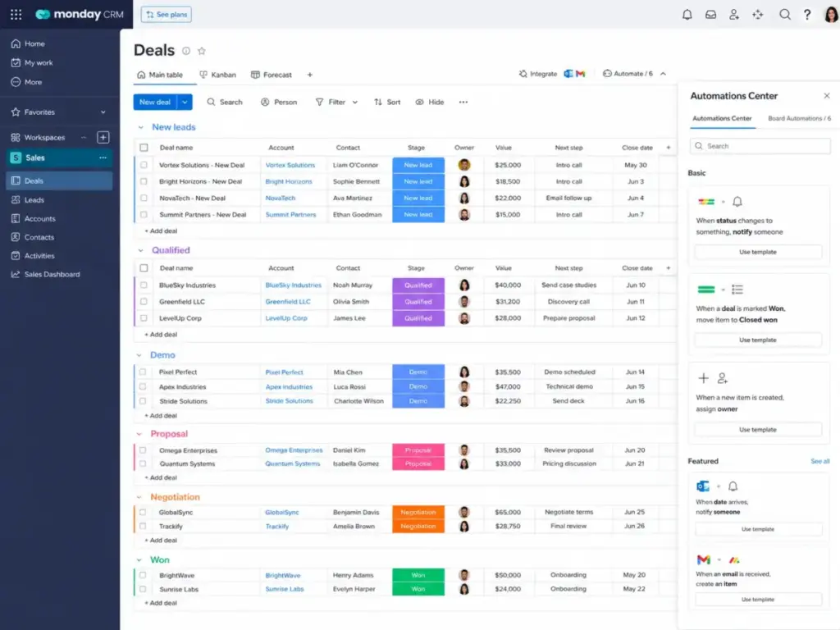This screenshot has width=840, height=630.
Task: Add a new workspace plus icon
Action: (103, 137)
